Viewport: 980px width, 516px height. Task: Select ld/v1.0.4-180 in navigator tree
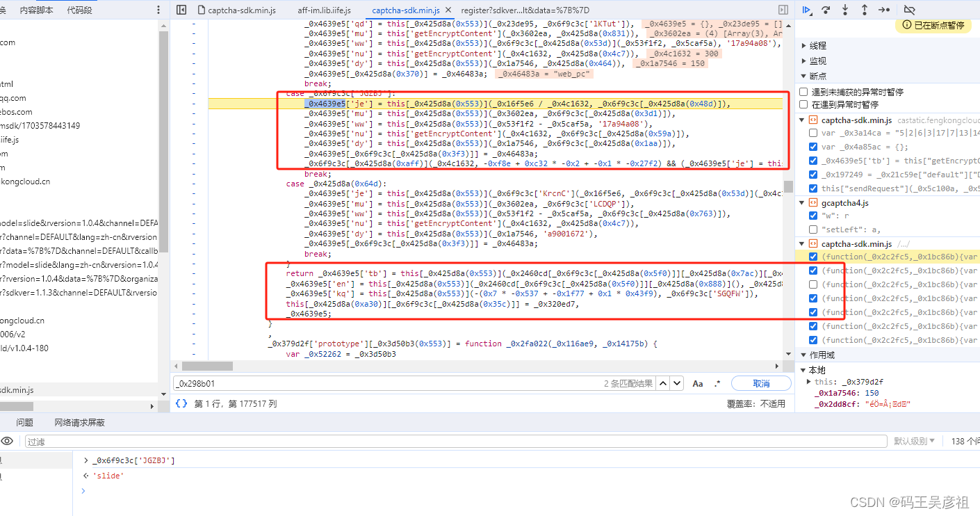(x=24, y=348)
